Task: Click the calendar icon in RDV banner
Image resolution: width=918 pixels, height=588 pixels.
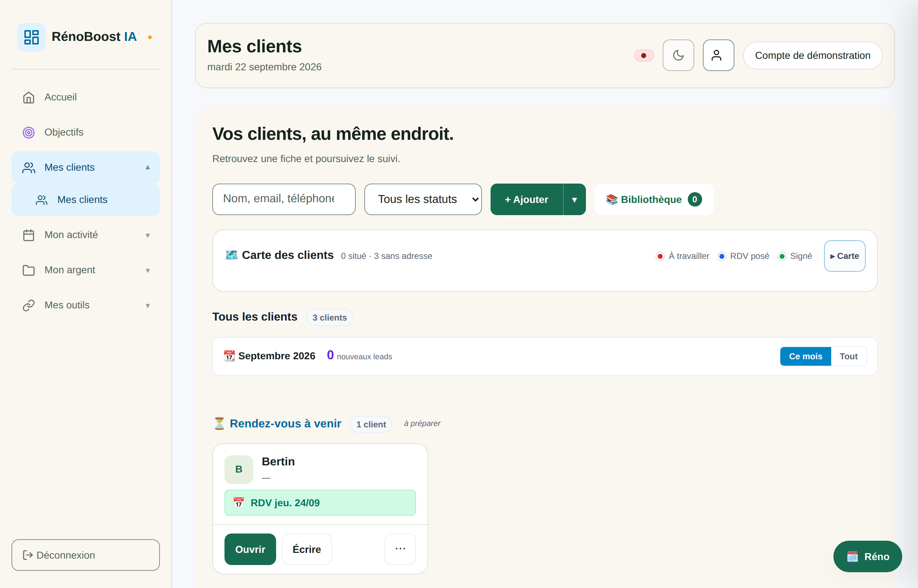Action: [x=239, y=502]
